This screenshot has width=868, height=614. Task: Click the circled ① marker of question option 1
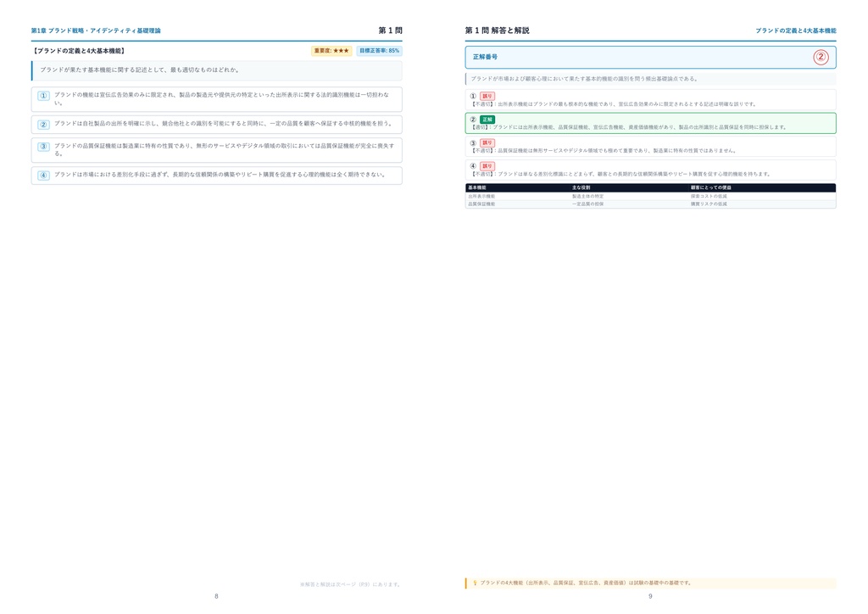pyautogui.click(x=44, y=96)
